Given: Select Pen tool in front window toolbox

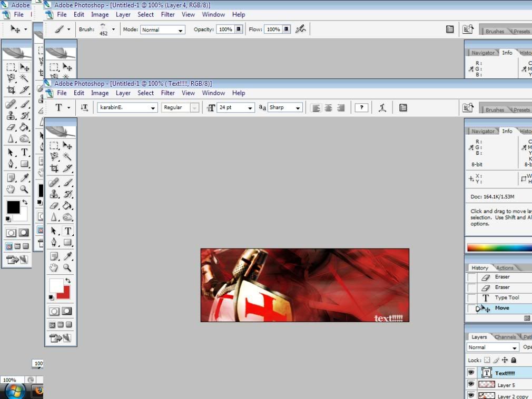Looking at the screenshot, I should point(54,242).
